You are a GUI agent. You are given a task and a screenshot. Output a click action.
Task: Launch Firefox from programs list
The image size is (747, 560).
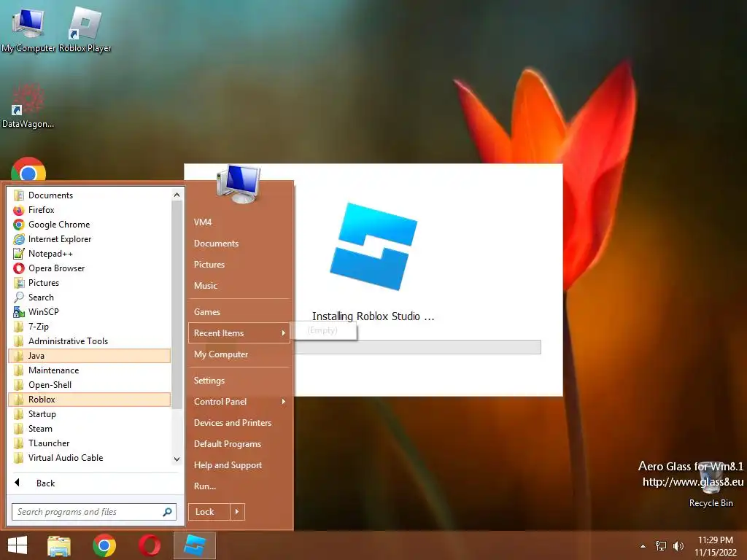pyautogui.click(x=90, y=210)
